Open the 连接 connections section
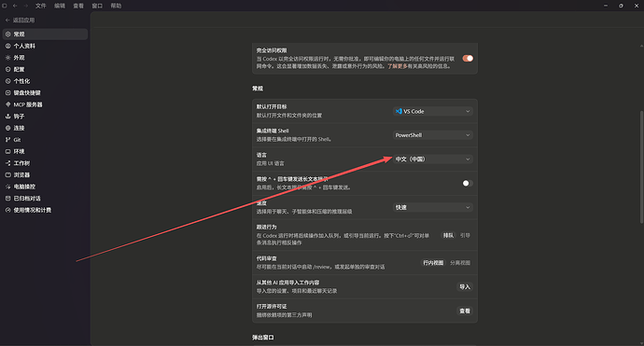 [45, 128]
